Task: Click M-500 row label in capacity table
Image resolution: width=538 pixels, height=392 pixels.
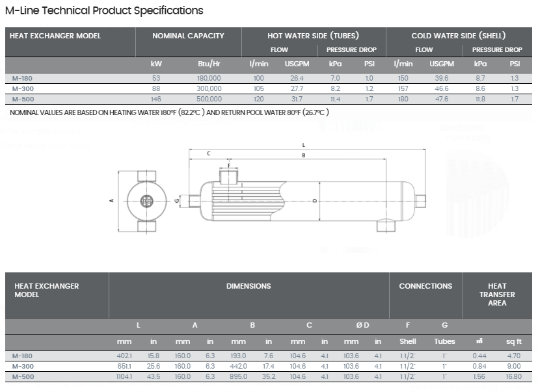Action: coord(23,99)
